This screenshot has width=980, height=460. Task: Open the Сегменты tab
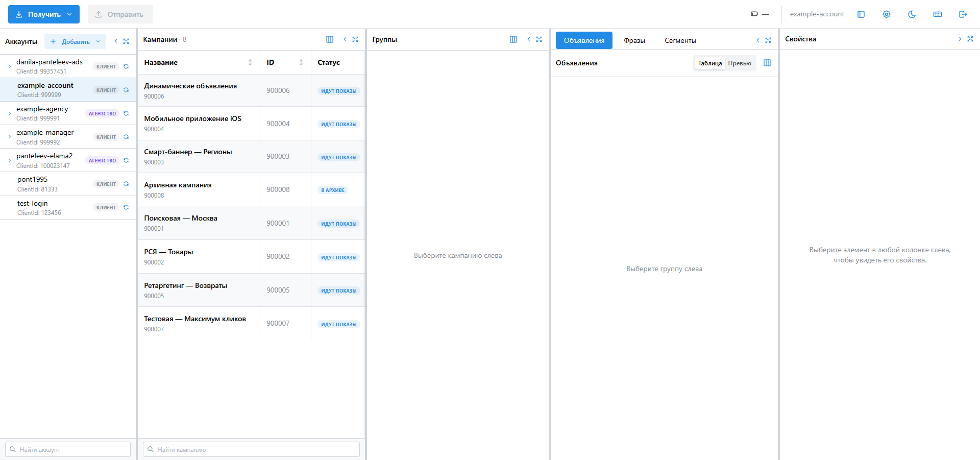pyautogui.click(x=680, y=40)
